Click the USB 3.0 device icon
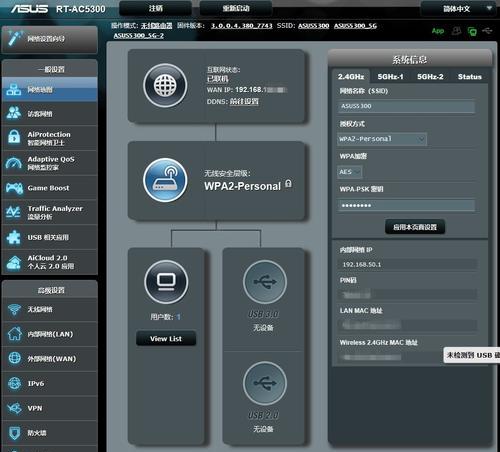Screen dimensions: 500x452 265,282
